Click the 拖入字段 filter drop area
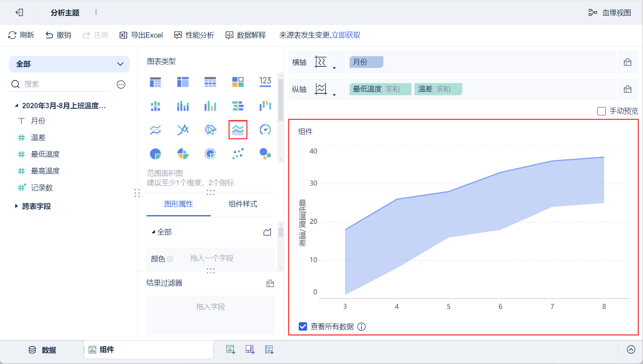Image resolution: width=643 pixels, height=364 pixels. (211, 315)
